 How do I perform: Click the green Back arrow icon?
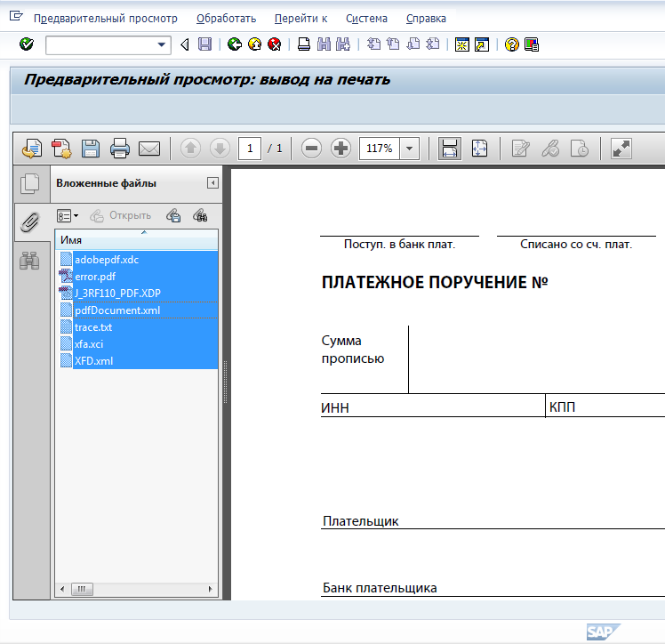coord(234,44)
